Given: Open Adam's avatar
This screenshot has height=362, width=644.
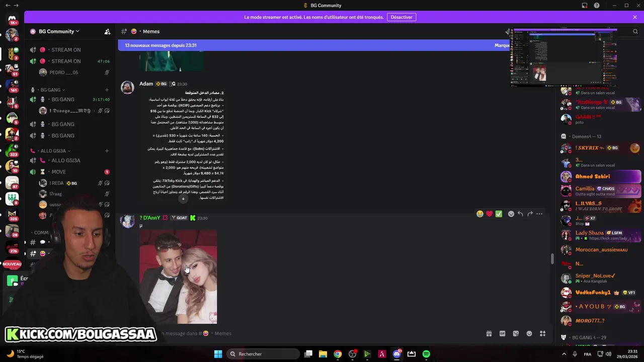Looking at the screenshot, I should pyautogui.click(x=127, y=87).
